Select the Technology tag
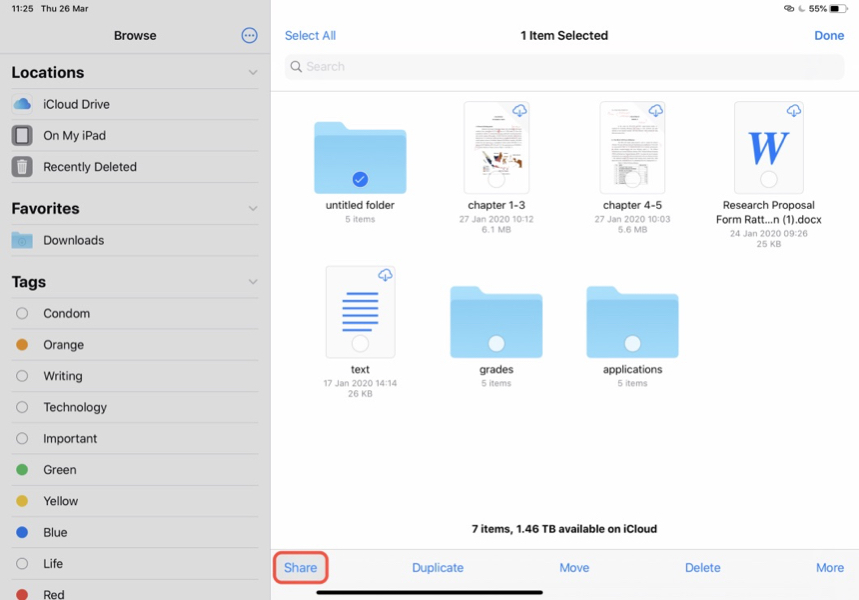The image size is (859, 600). 135,407
